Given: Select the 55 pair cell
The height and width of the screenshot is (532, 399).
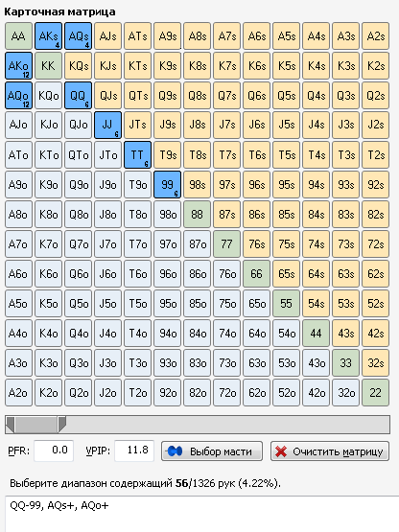Looking at the screenshot, I should [286, 303].
